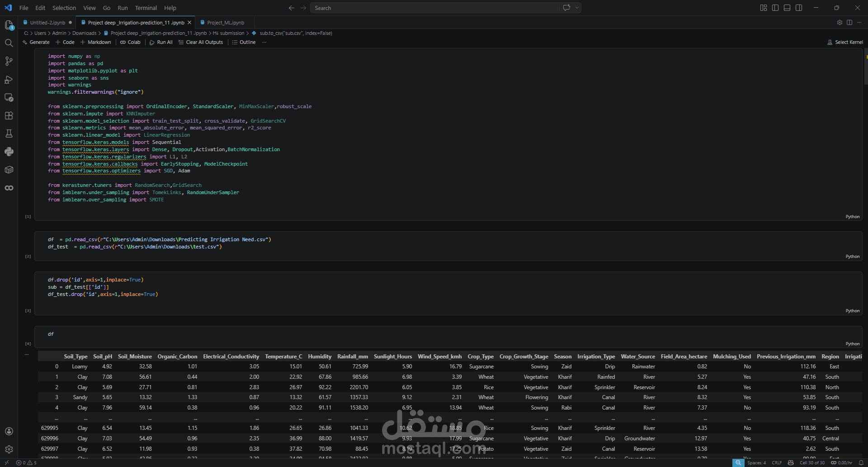This screenshot has width=868, height=467.
Task: Go forward with the right arrow
Action: tap(303, 8)
